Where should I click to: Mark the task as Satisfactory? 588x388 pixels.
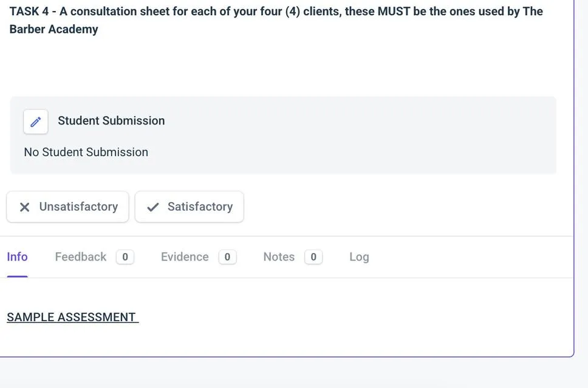[189, 207]
